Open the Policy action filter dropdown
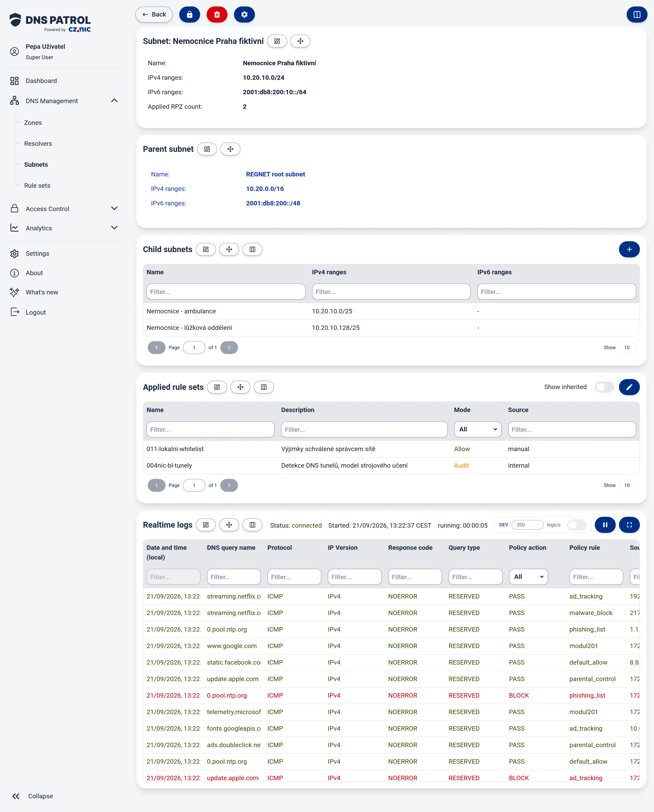 [x=528, y=577]
